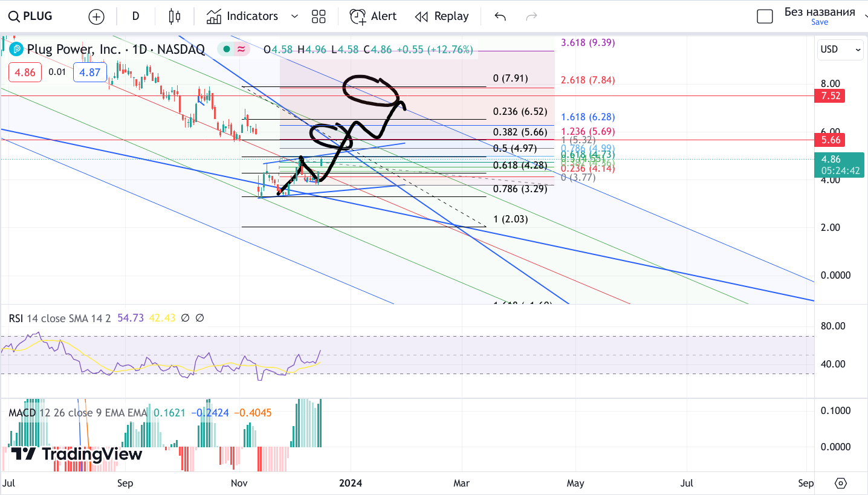Click the green market status dot
This screenshot has width=868, height=495.
pos(226,50)
